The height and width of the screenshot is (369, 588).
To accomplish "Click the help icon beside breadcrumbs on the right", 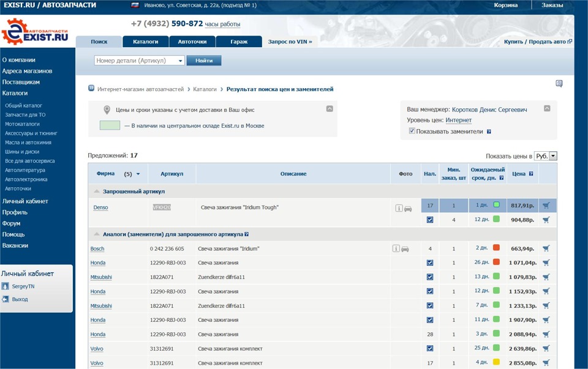I will (x=559, y=84).
